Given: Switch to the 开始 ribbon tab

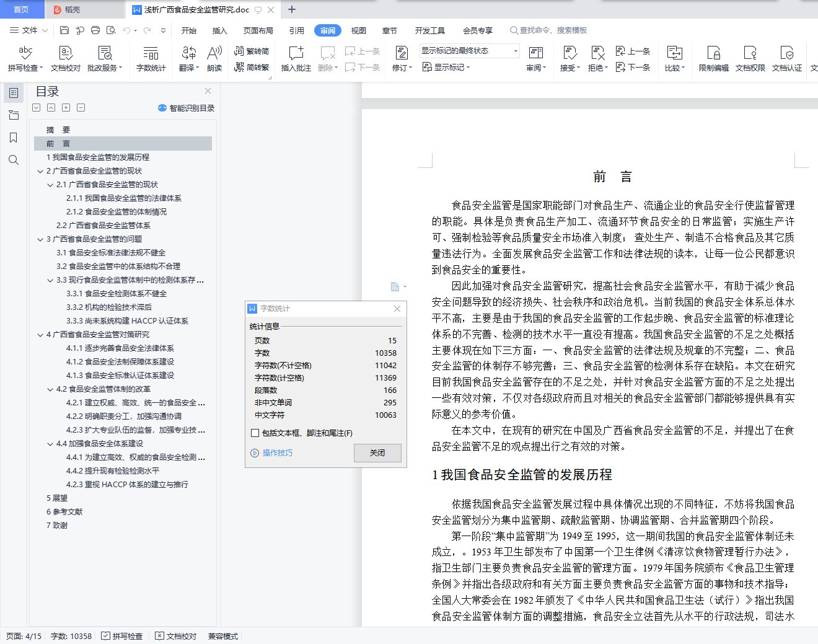Looking at the screenshot, I should (189, 30).
